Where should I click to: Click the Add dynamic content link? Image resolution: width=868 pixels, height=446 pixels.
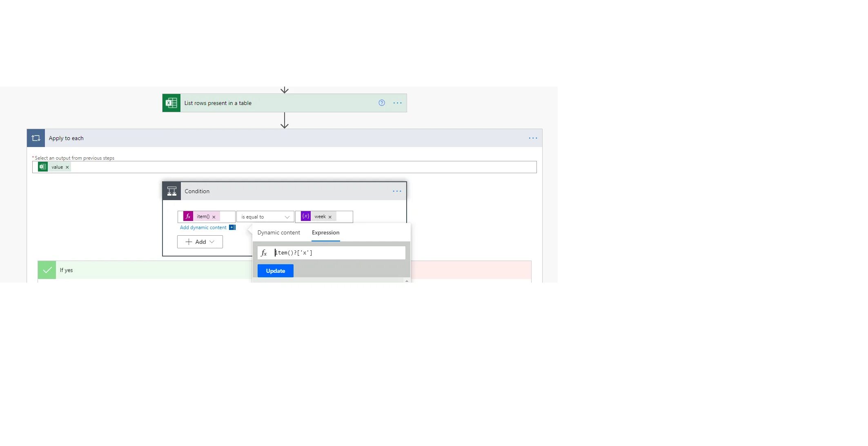point(203,227)
